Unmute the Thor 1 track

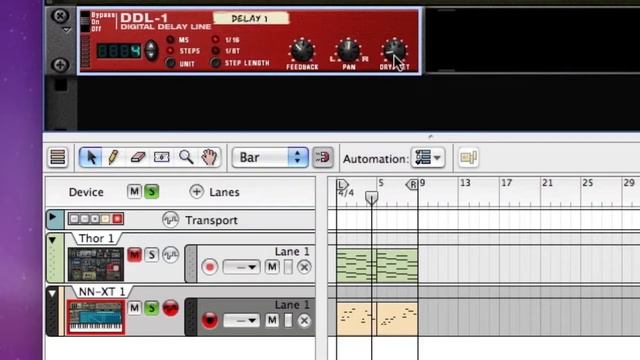click(134, 255)
